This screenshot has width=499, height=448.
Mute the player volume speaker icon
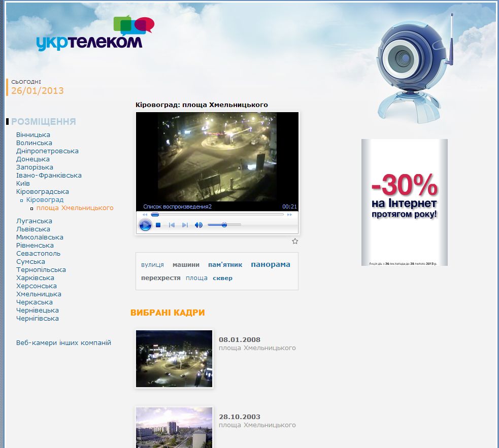198,225
